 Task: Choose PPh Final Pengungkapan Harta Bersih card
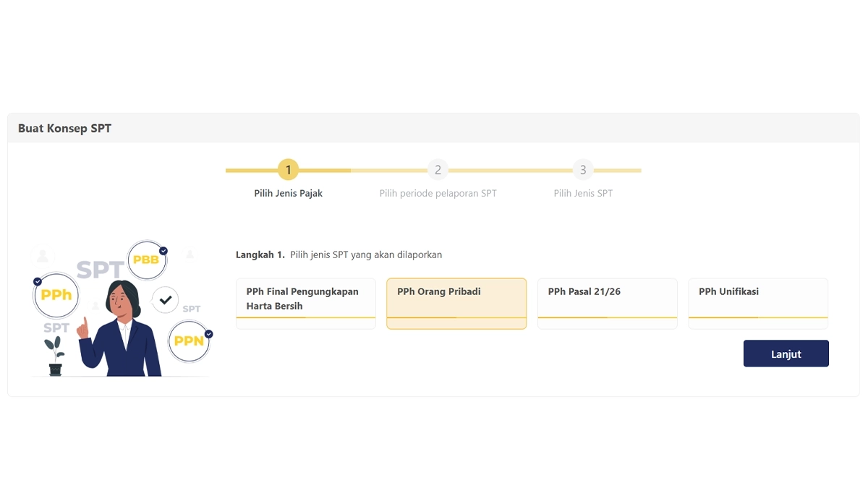[x=306, y=304]
